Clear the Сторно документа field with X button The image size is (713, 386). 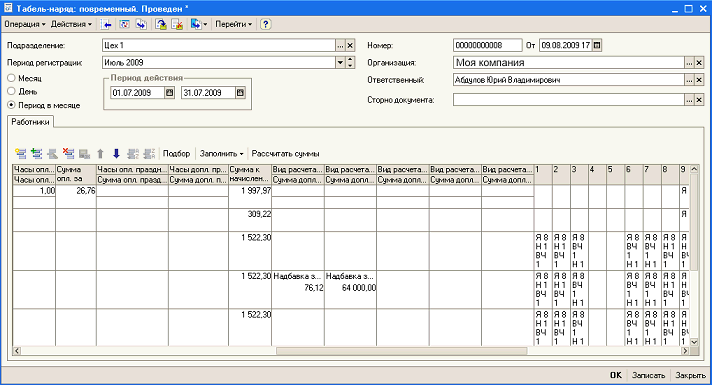click(699, 100)
